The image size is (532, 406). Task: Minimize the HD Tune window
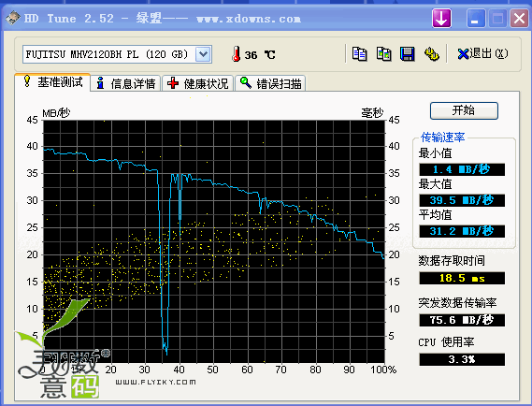pyautogui.click(x=475, y=19)
